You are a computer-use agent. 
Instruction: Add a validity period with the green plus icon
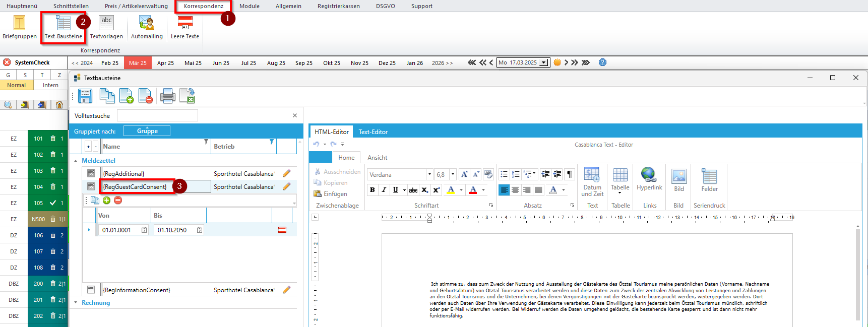[106, 200]
